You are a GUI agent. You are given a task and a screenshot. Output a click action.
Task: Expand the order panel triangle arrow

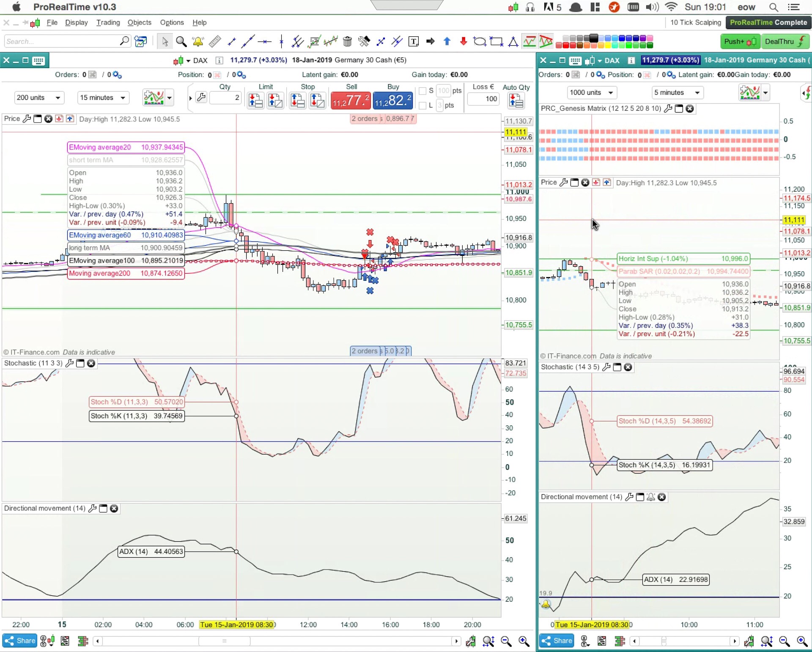click(x=190, y=98)
